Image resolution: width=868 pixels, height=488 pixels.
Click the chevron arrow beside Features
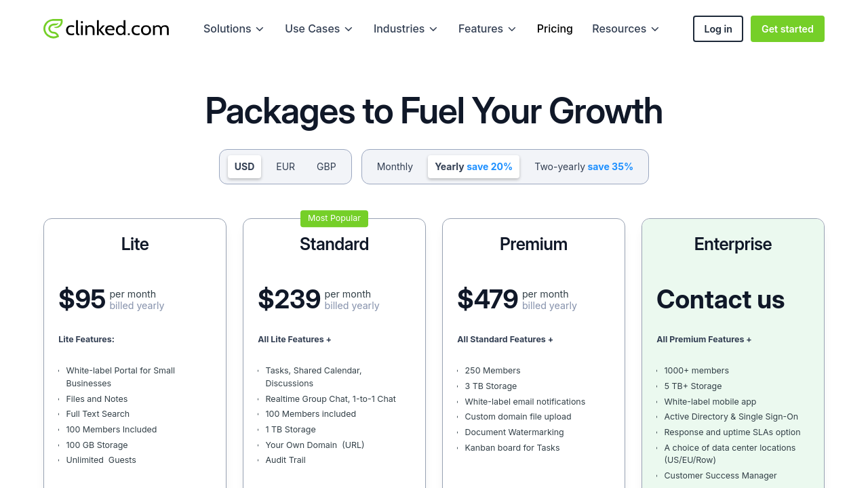512,29
